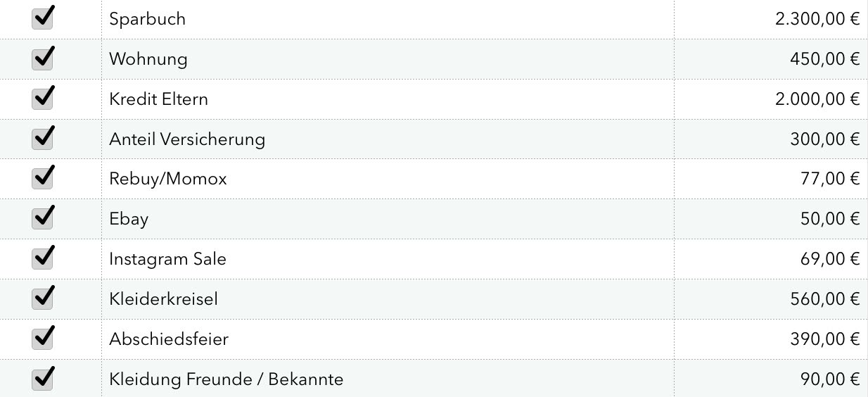Select the 69,00 € amount cell
868x397 pixels.
(x=771, y=259)
